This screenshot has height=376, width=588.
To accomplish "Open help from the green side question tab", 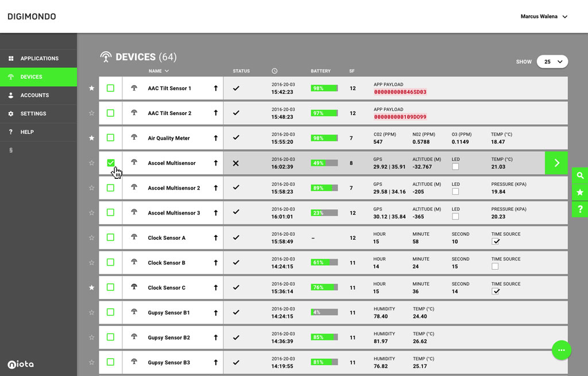I will [x=580, y=209].
